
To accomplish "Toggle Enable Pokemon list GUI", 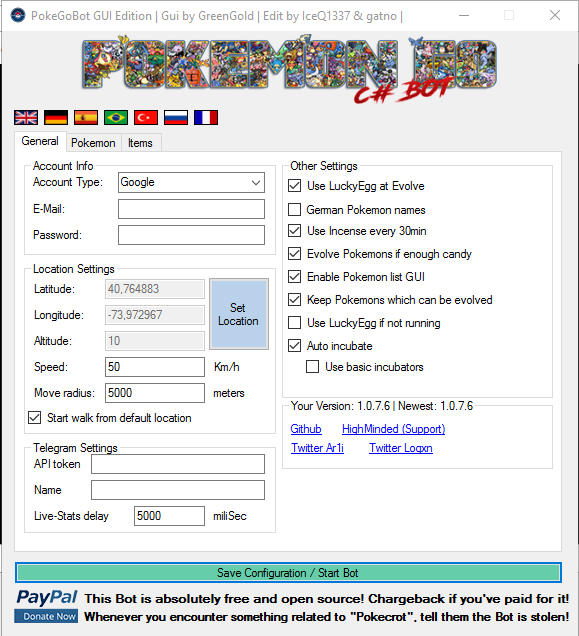I will pyautogui.click(x=295, y=277).
